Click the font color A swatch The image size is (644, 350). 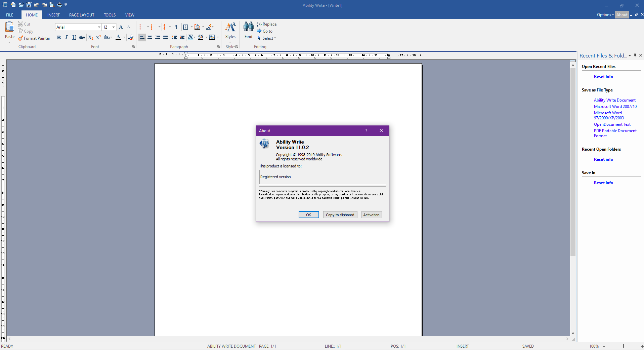pyautogui.click(x=118, y=37)
